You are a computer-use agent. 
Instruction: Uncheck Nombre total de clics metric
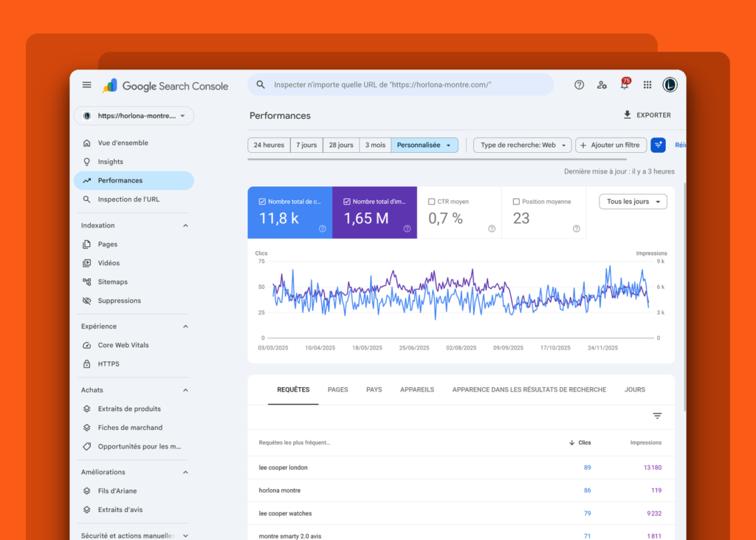click(262, 202)
